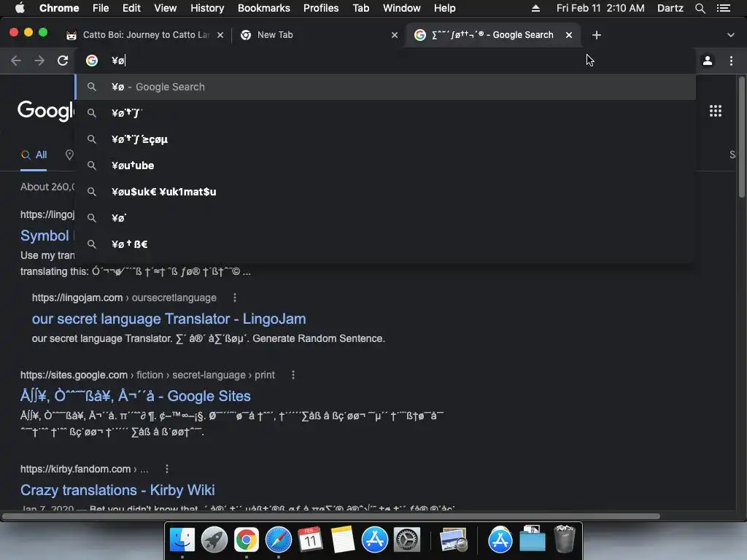This screenshot has height=560, width=747.
Task: Open System Preferences from the Dock
Action: pyautogui.click(x=406, y=540)
